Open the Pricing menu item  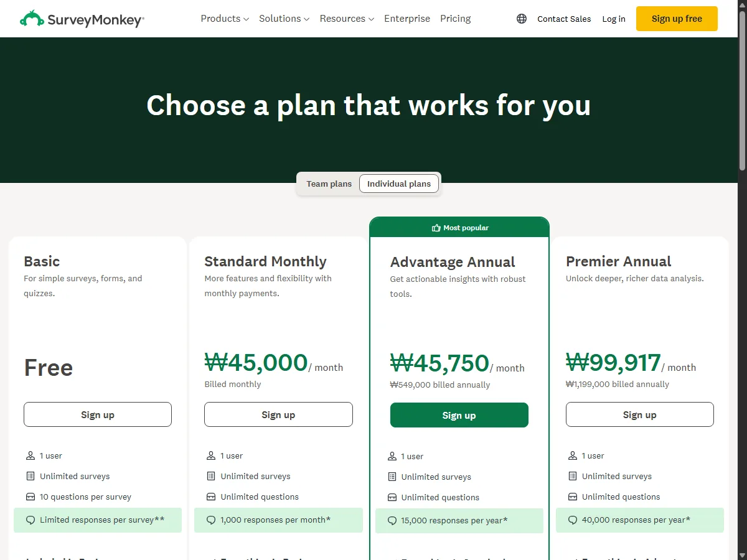pos(456,19)
